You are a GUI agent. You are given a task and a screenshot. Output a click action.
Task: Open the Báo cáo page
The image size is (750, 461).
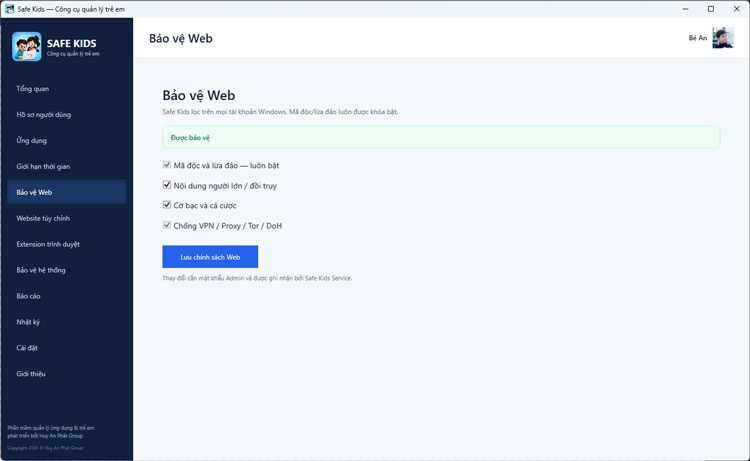pyautogui.click(x=67, y=296)
